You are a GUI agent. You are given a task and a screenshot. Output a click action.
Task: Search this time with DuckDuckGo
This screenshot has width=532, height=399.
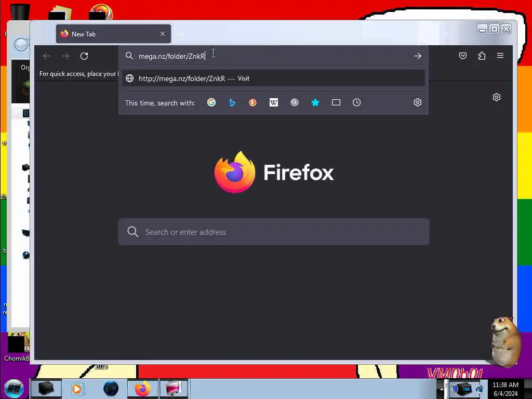pos(253,102)
